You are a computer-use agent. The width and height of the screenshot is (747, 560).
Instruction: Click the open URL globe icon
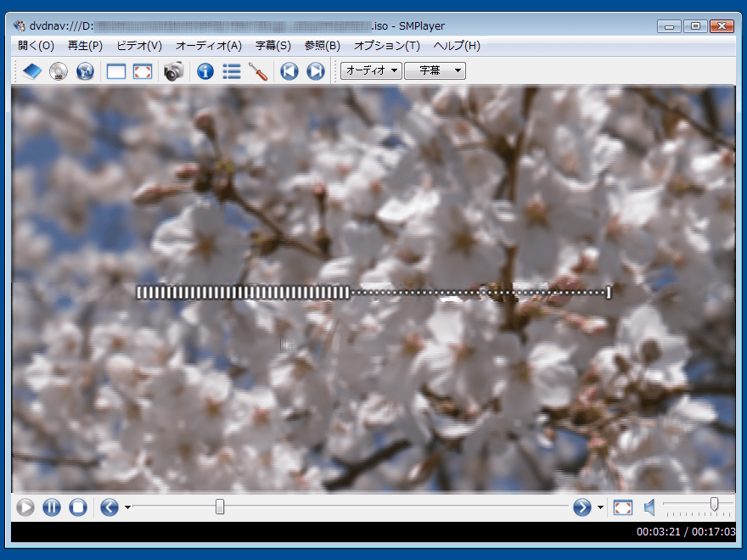pos(84,71)
